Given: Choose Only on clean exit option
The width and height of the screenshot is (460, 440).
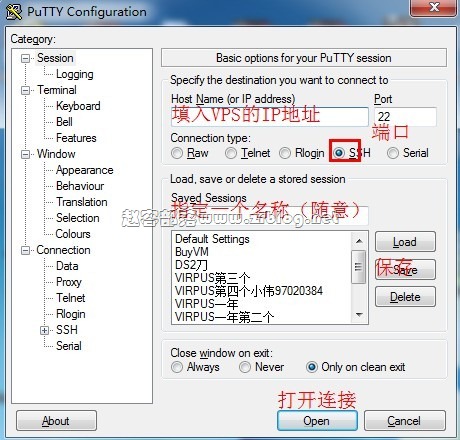Looking at the screenshot, I should point(311,367).
